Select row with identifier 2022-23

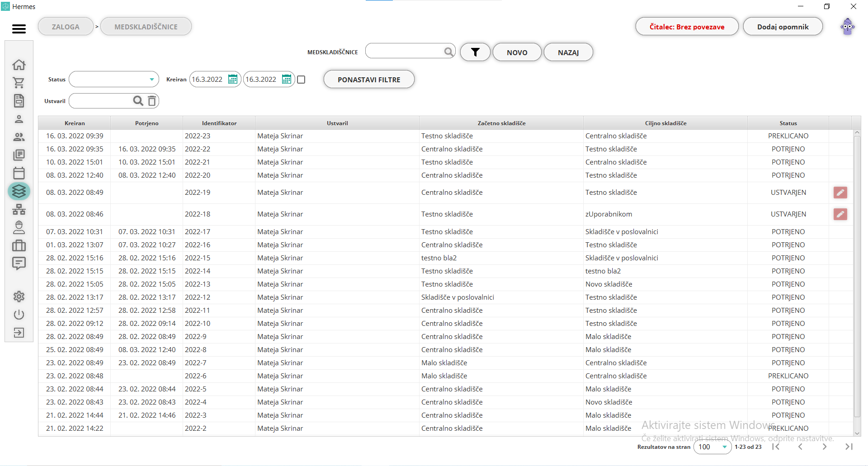click(x=446, y=136)
